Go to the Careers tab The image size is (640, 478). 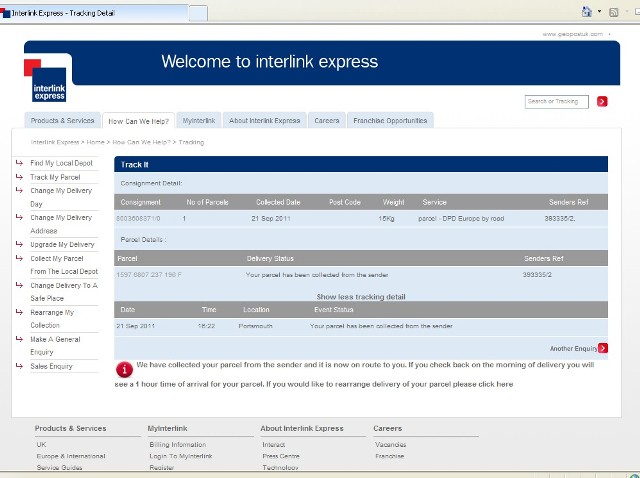(x=327, y=120)
